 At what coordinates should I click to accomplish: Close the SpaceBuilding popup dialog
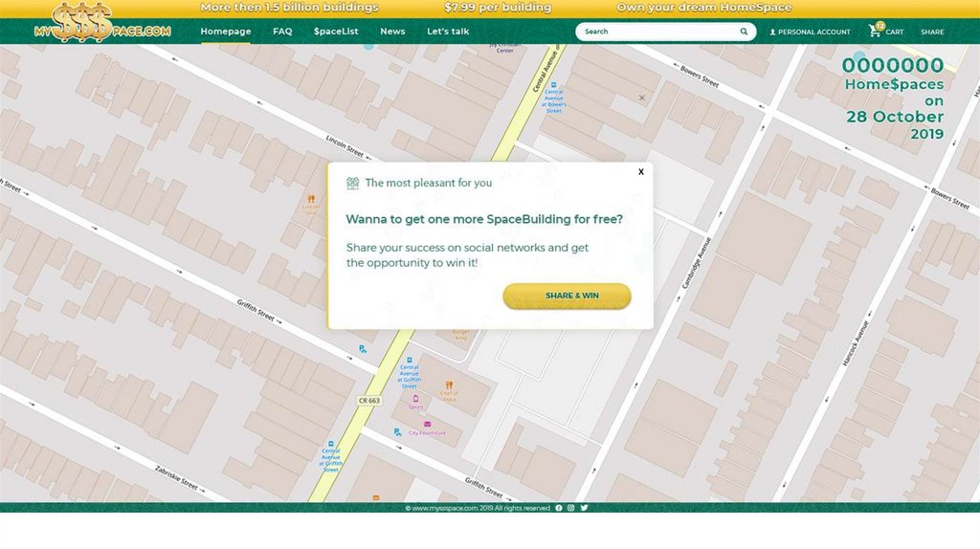641,172
